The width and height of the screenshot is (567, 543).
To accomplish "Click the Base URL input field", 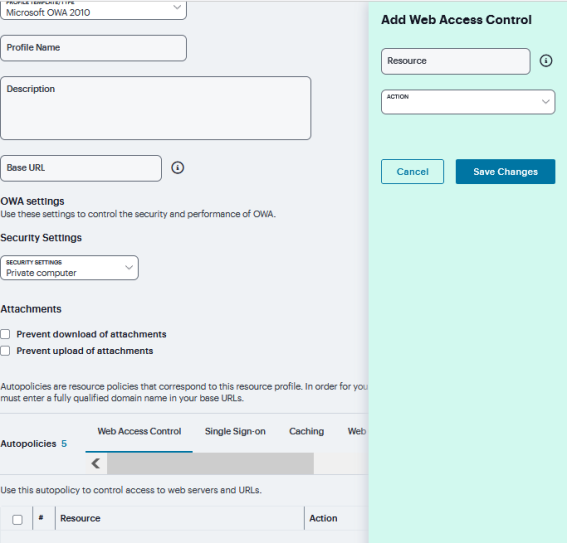I will coord(81,168).
